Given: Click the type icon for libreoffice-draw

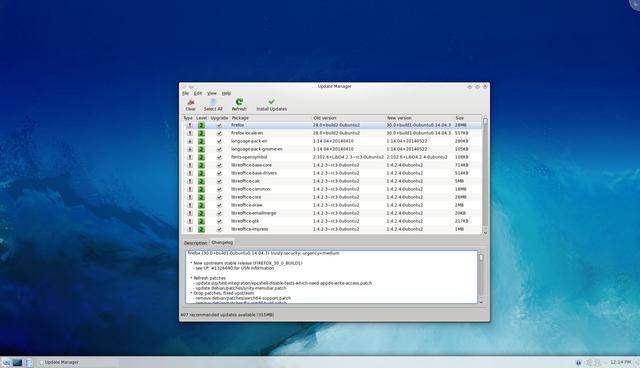Looking at the screenshot, I should click(x=189, y=205).
